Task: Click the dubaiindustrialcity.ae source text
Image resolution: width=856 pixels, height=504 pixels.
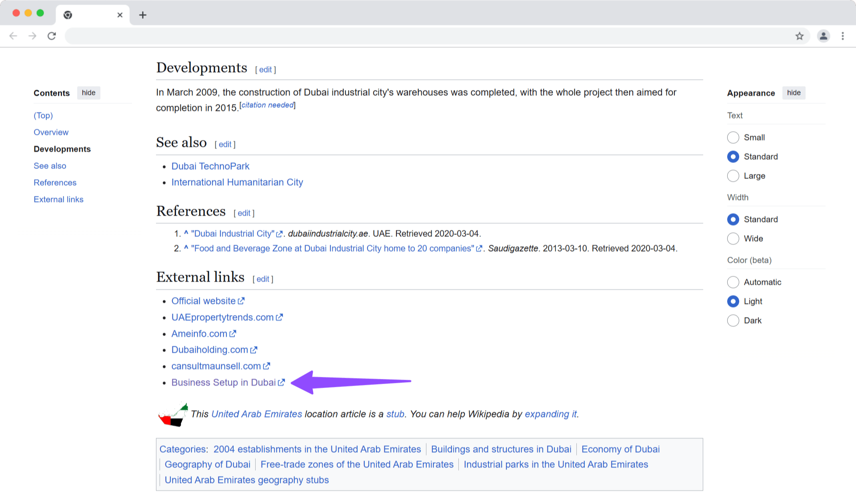Action: [x=328, y=233]
